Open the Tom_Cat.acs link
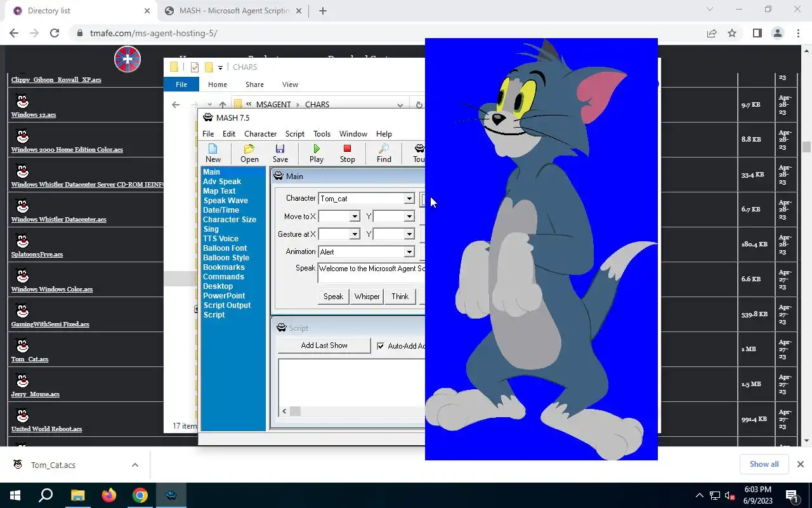The height and width of the screenshot is (508, 812). pos(30,359)
